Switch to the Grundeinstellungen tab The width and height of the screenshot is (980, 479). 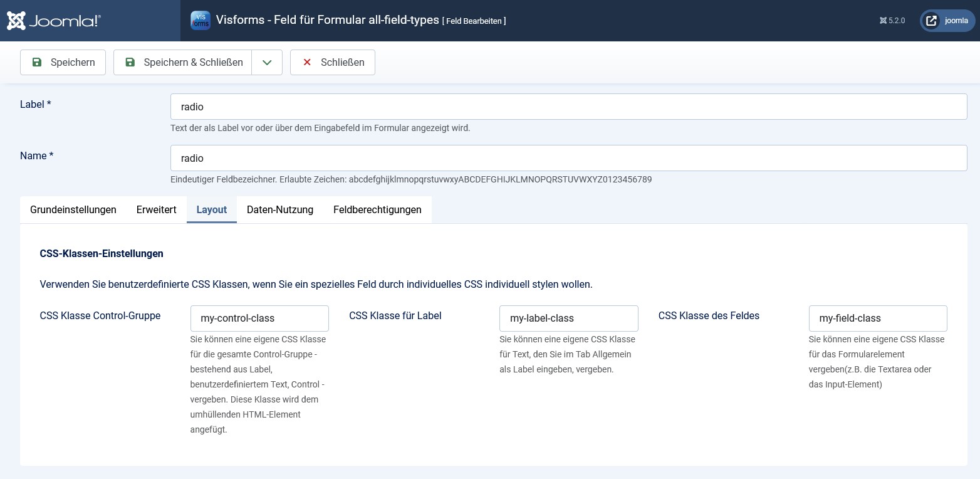[x=73, y=209]
